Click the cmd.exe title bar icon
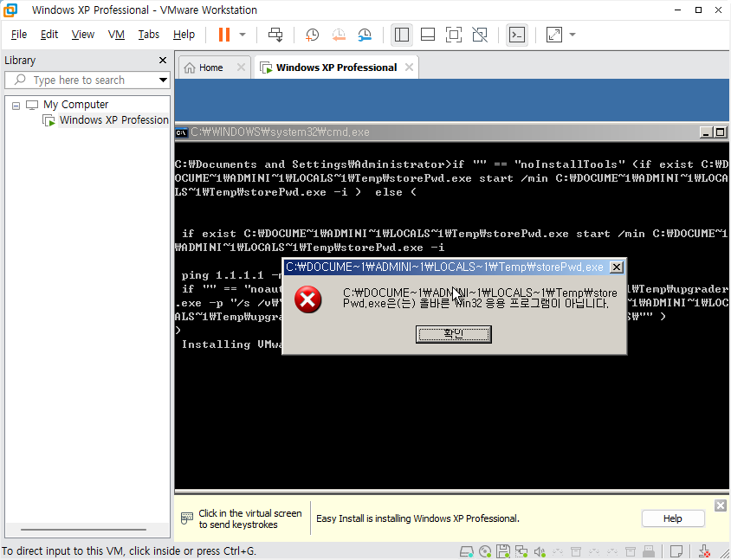The height and width of the screenshot is (560, 731). click(x=181, y=132)
